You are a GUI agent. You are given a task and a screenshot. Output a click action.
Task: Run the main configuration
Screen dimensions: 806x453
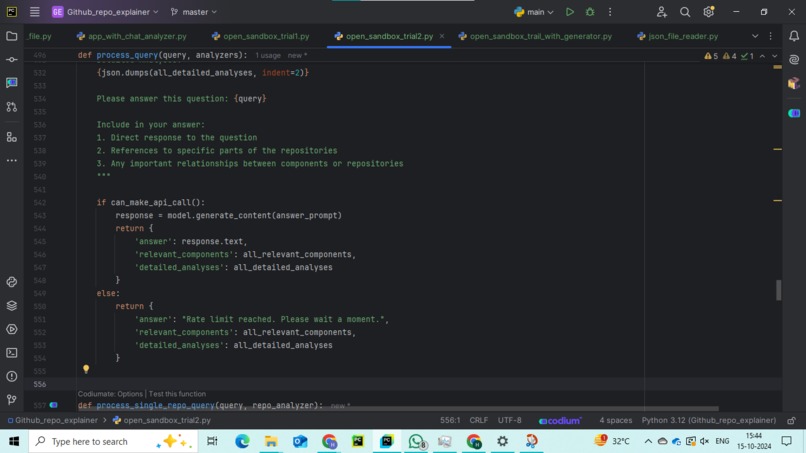click(570, 12)
